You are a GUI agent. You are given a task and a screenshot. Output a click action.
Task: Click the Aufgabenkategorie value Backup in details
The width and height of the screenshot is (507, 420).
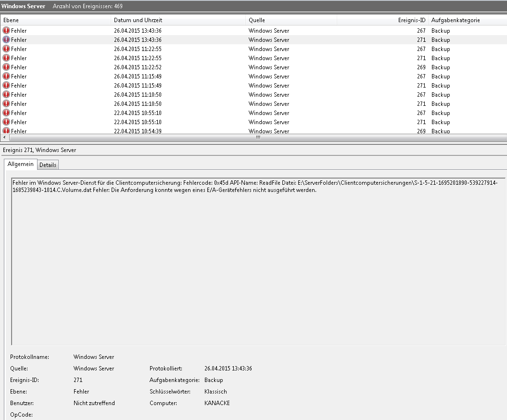[x=214, y=380]
